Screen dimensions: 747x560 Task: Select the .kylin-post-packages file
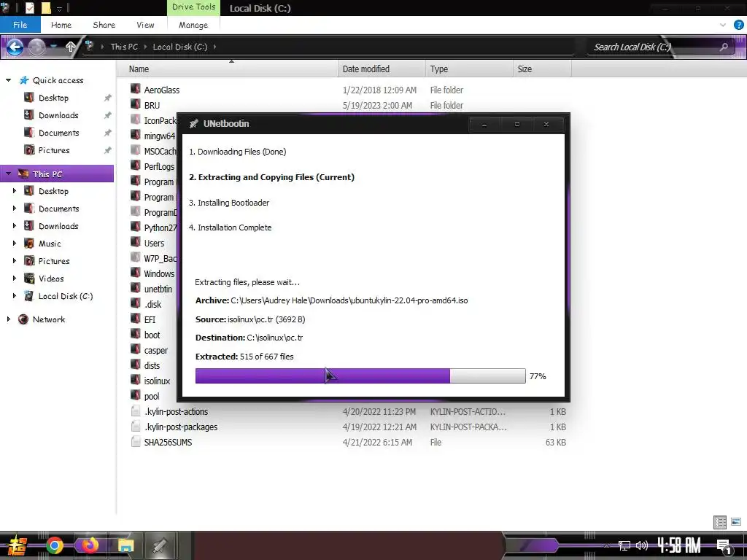(x=181, y=427)
